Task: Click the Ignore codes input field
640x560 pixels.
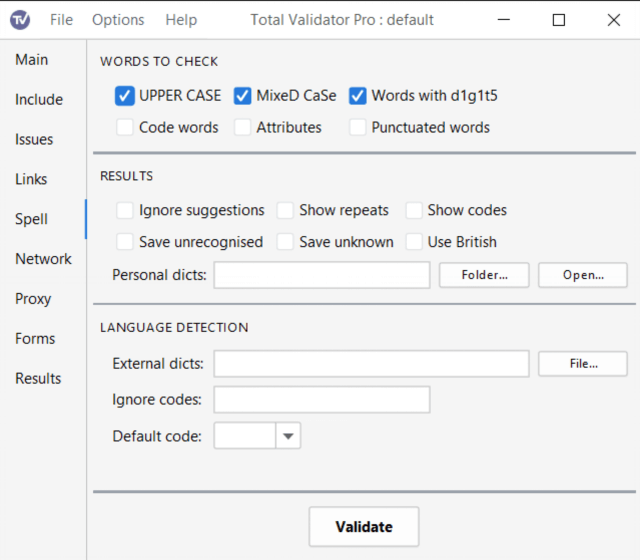Action: pyautogui.click(x=321, y=400)
